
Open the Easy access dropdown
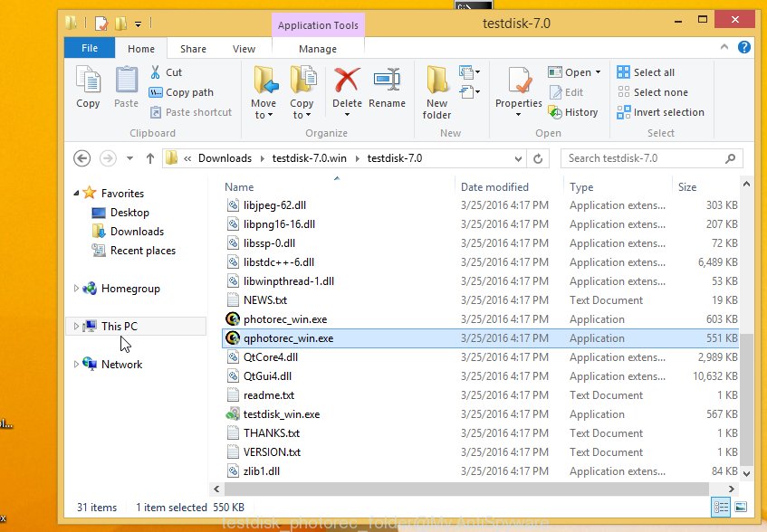(469, 92)
